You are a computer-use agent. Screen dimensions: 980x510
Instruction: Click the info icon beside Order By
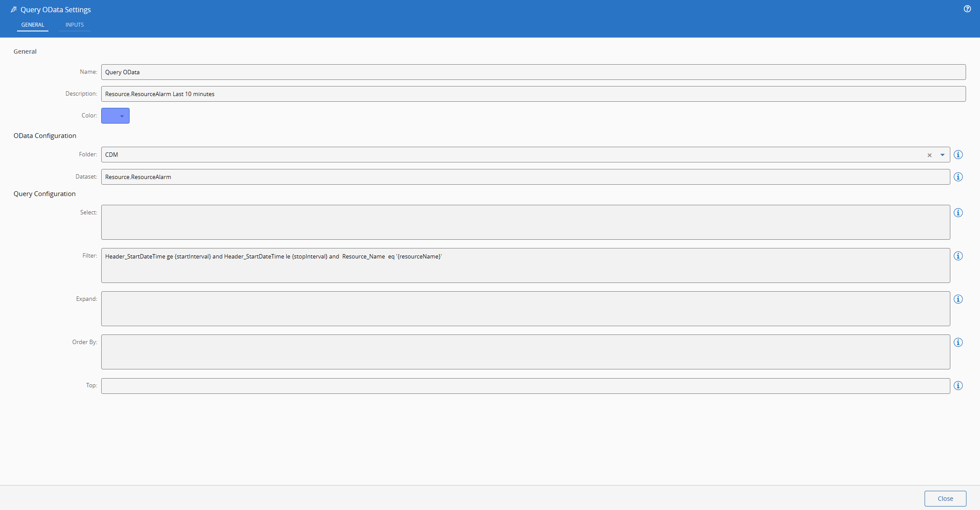(x=958, y=342)
